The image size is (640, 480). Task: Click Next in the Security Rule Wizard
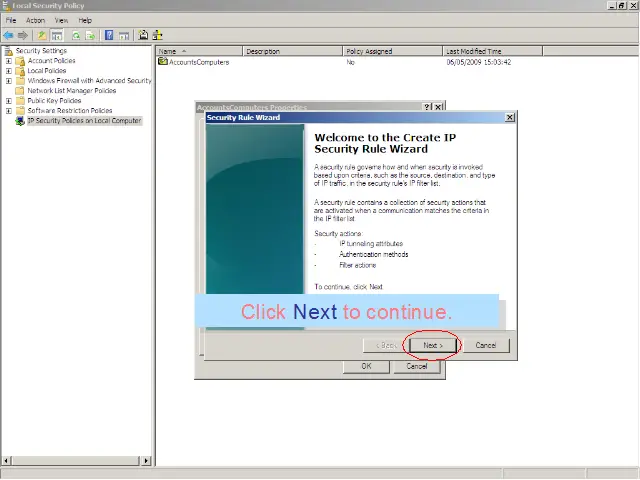432,345
